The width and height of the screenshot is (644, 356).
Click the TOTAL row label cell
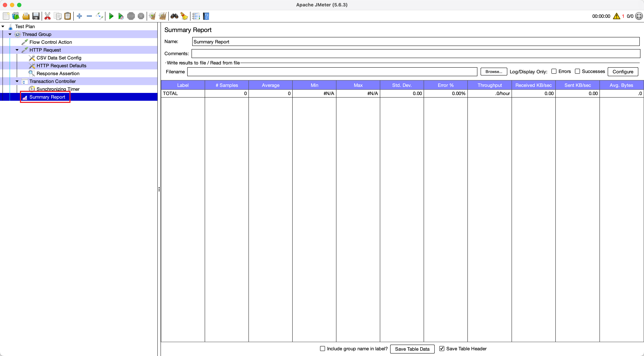pos(183,93)
